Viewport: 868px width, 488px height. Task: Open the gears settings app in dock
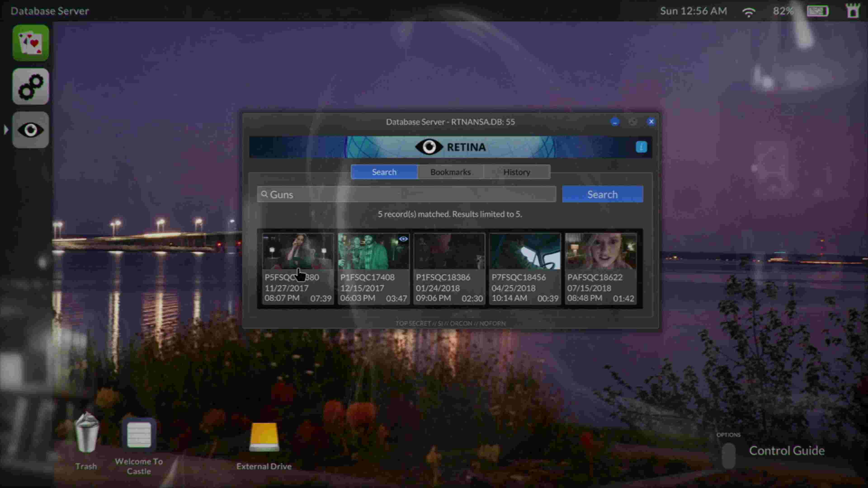tap(31, 87)
